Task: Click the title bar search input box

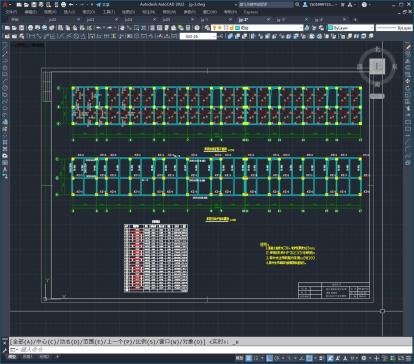Action: point(266,5)
